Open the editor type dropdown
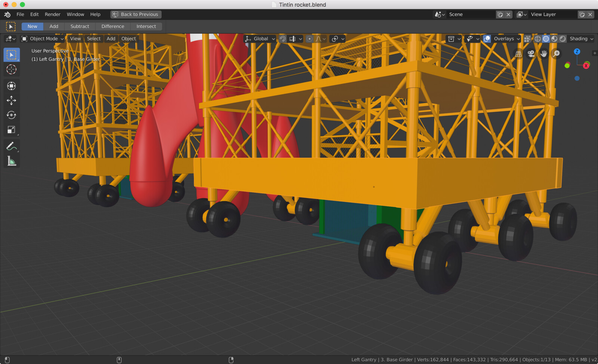The width and height of the screenshot is (598, 364). pos(10,38)
